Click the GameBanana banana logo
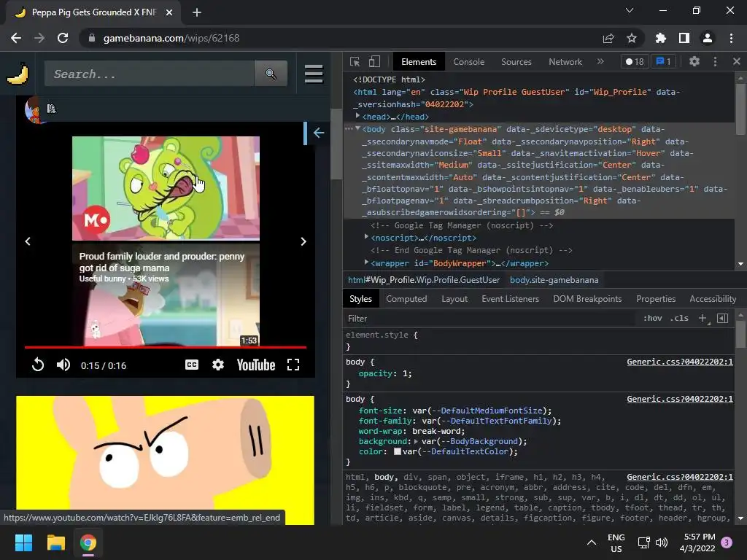Viewport: 747px width, 560px height. point(18,74)
